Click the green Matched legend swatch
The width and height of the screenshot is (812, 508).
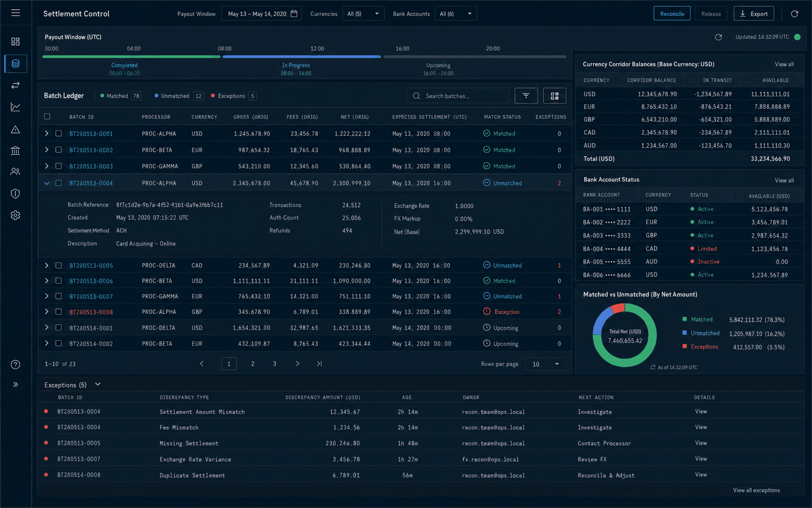[685, 319]
